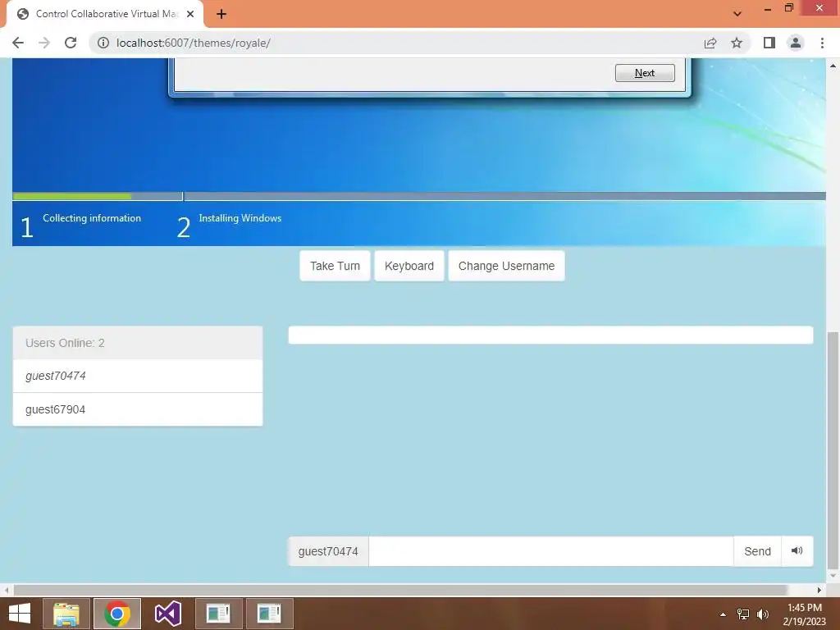Open File Explorer from taskbar

(x=66, y=614)
